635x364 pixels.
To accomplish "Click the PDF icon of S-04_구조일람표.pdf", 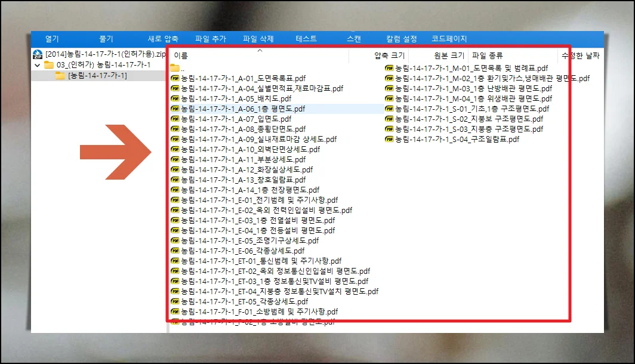I will pos(389,139).
